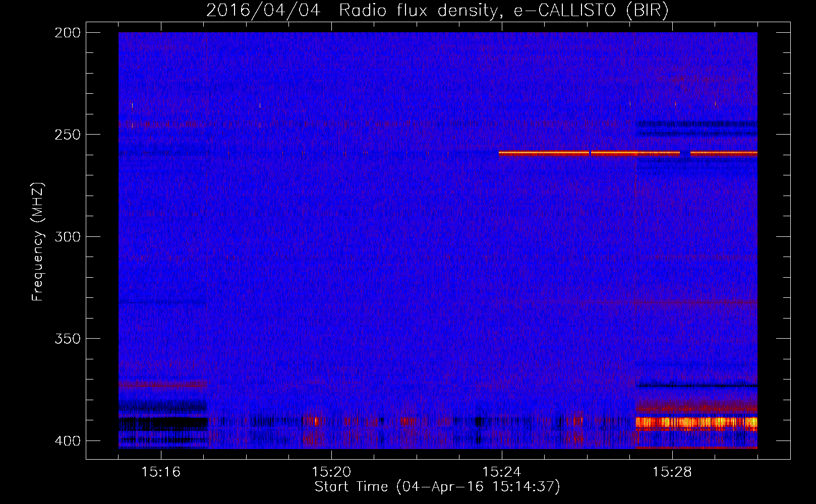This screenshot has height=504, width=816.
Task: Click the Start Time axis caption
Action: (437, 487)
